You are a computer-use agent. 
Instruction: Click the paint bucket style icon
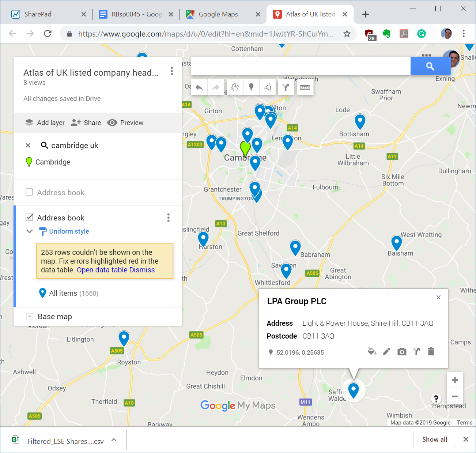372,352
